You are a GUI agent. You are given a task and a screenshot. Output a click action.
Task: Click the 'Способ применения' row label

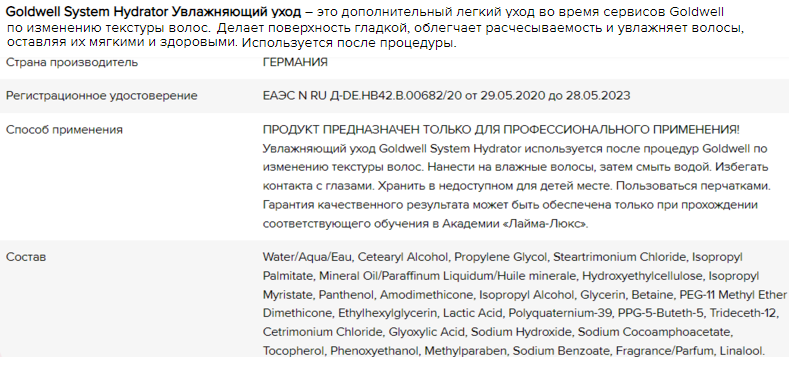point(64,130)
